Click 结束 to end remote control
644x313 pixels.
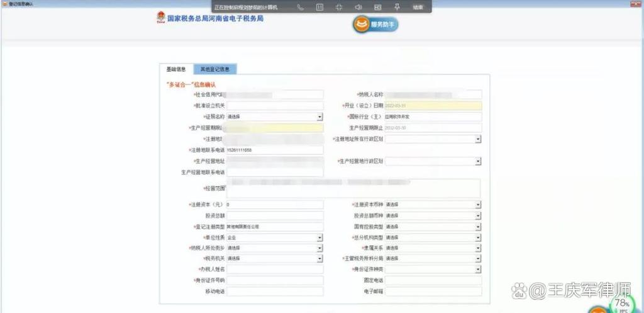418,7
